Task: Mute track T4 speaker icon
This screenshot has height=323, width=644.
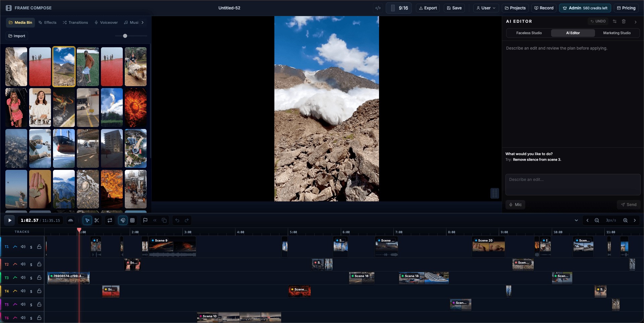Action: click(x=23, y=291)
